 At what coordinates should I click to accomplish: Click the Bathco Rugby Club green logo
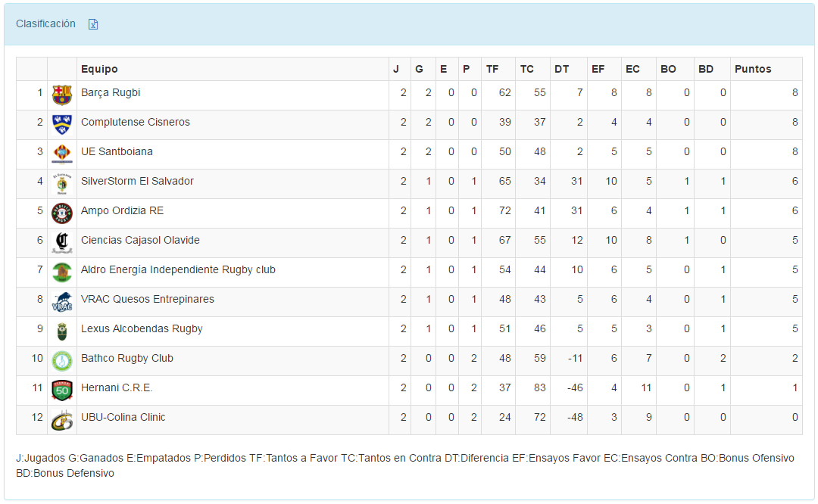click(61, 360)
